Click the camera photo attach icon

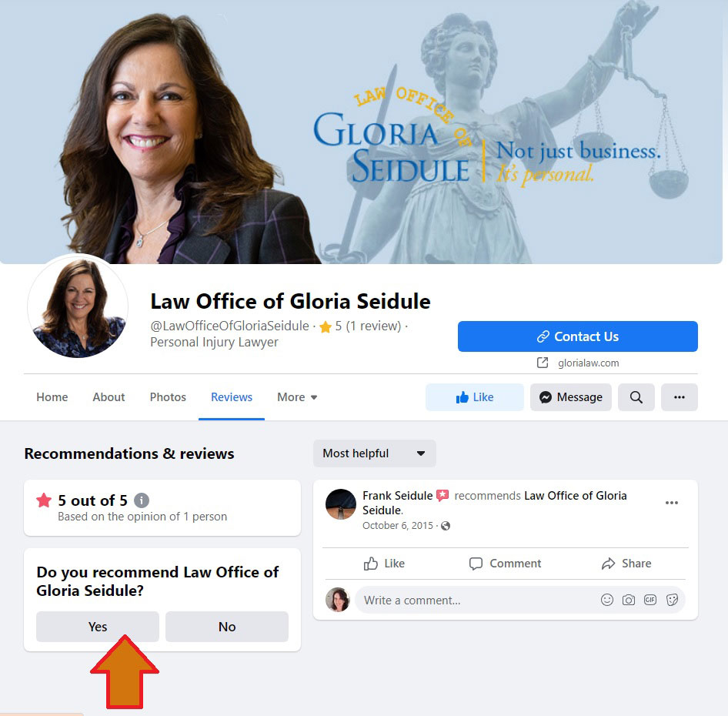pyautogui.click(x=628, y=600)
